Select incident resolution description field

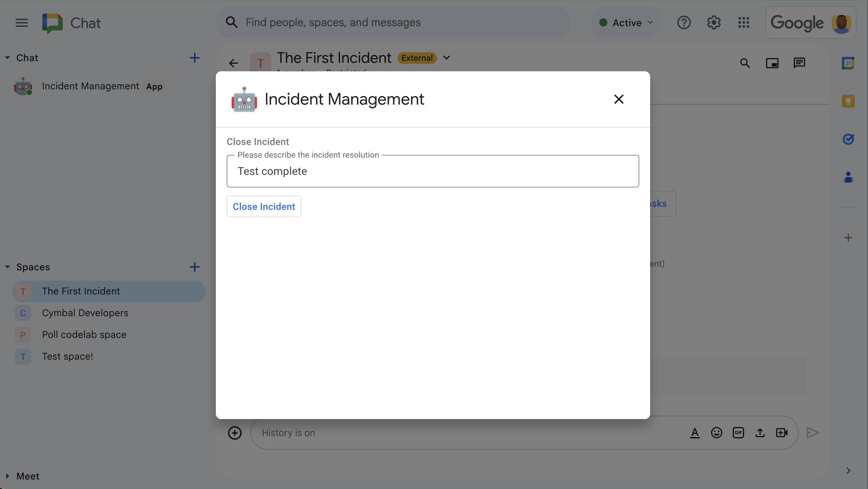coord(433,171)
